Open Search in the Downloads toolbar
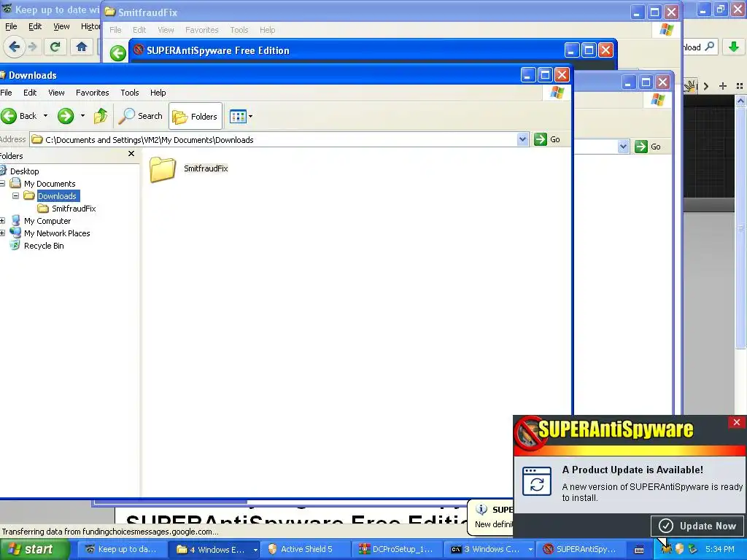Viewport: 747px width, 560px height. click(x=141, y=116)
